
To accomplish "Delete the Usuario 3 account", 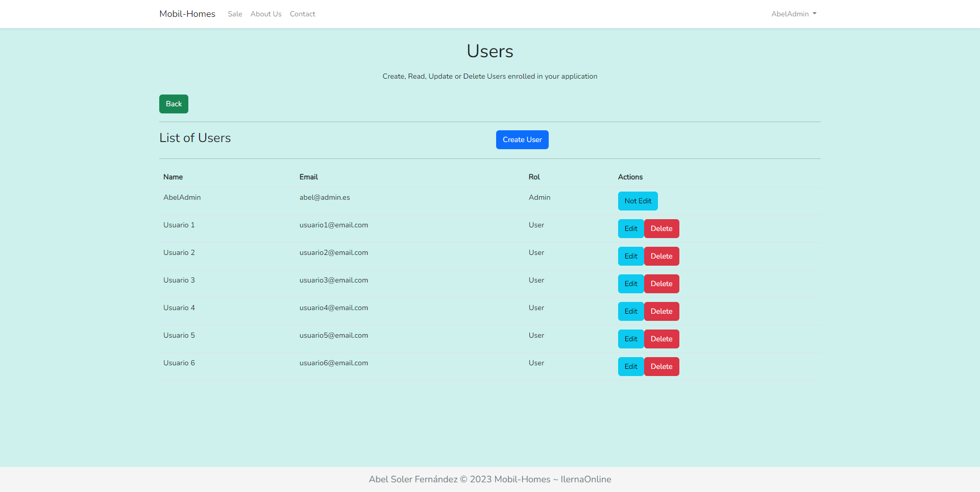I will (661, 284).
